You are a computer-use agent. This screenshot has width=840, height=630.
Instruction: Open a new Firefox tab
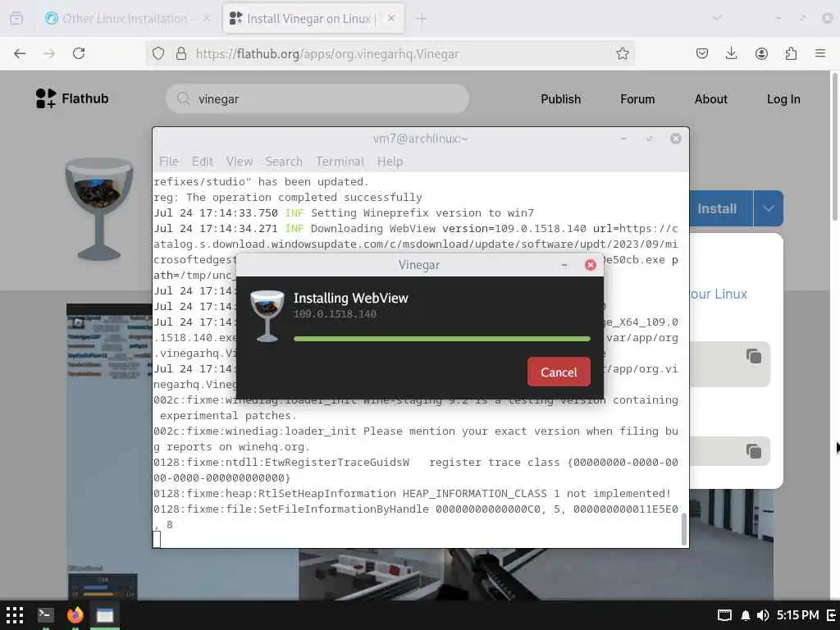pyautogui.click(x=422, y=19)
